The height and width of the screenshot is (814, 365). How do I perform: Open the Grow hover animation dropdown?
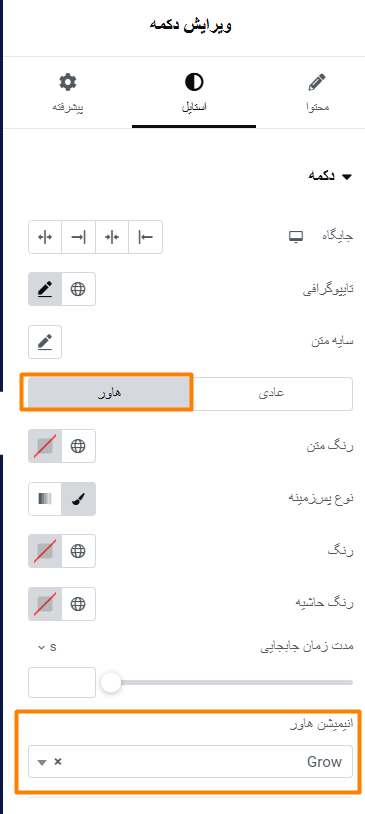point(191,762)
